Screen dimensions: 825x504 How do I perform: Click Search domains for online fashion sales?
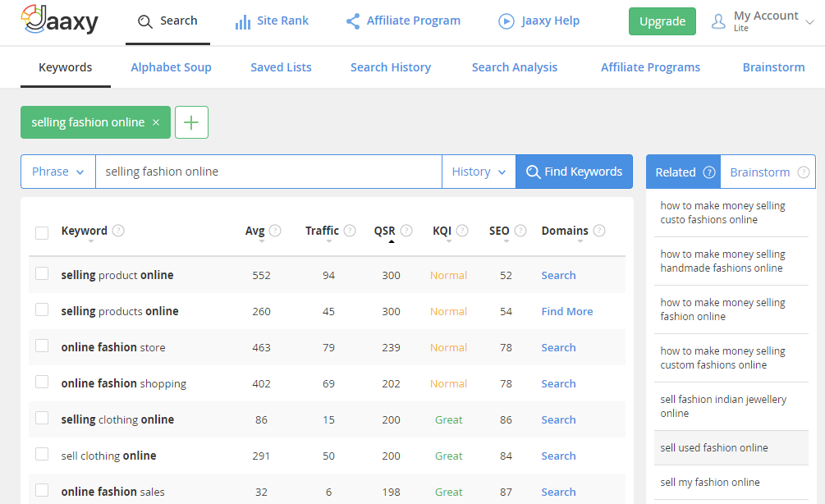[x=559, y=492]
